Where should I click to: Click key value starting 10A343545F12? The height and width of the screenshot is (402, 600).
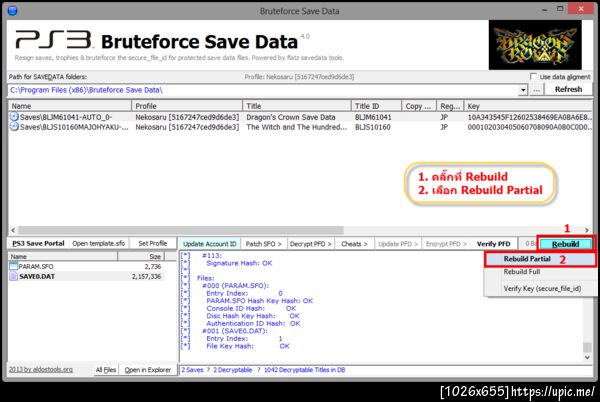tap(530, 117)
